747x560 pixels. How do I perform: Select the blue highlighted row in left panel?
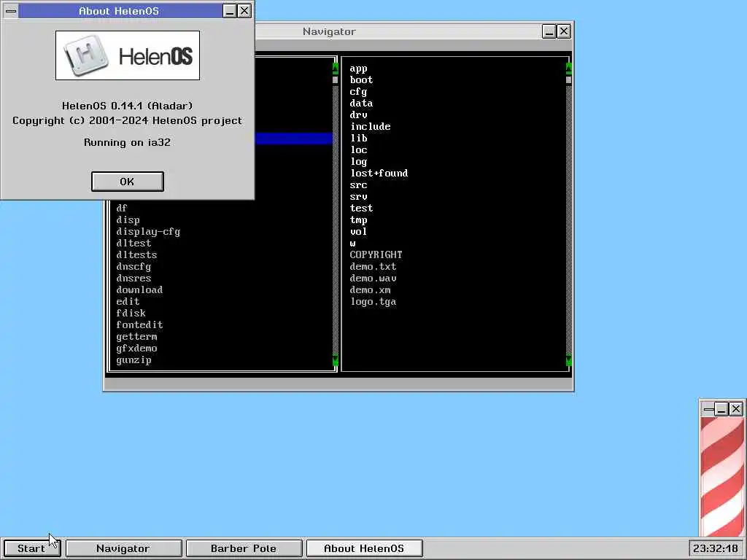coord(293,138)
